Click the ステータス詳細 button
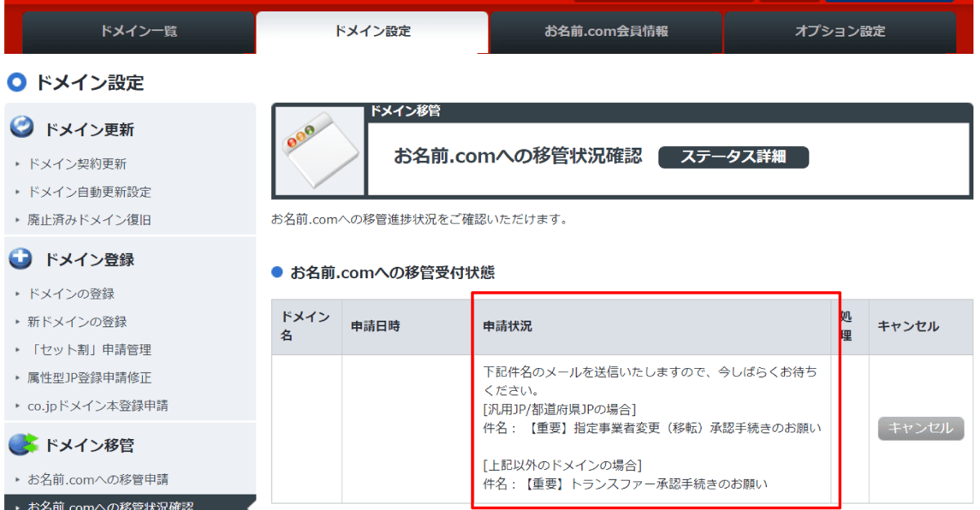 (x=733, y=157)
